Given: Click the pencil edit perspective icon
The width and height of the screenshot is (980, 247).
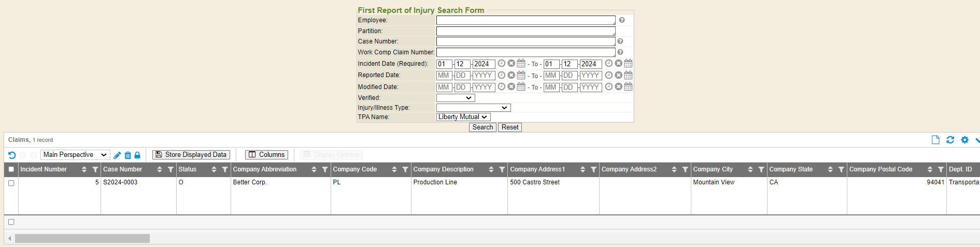Looking at the screenshot, I should coord(117,155).
